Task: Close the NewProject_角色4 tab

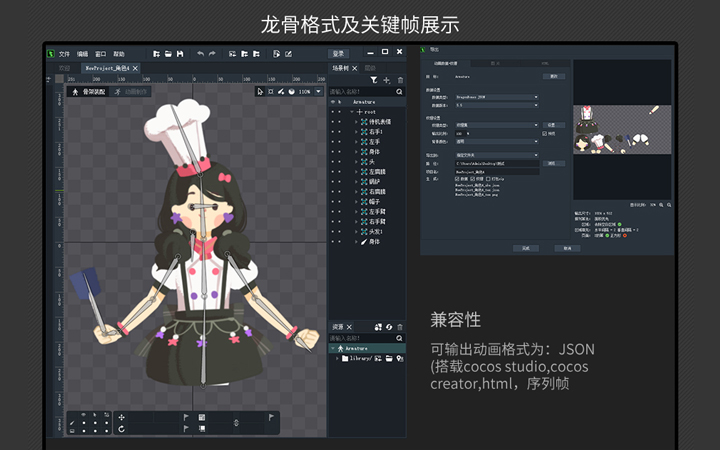Action: 135,68
